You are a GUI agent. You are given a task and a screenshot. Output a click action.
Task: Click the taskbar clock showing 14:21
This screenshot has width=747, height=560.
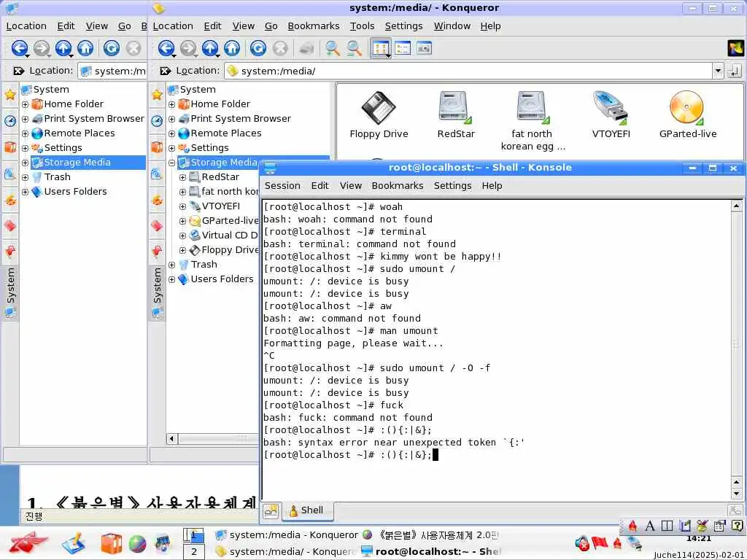[698, 539]
